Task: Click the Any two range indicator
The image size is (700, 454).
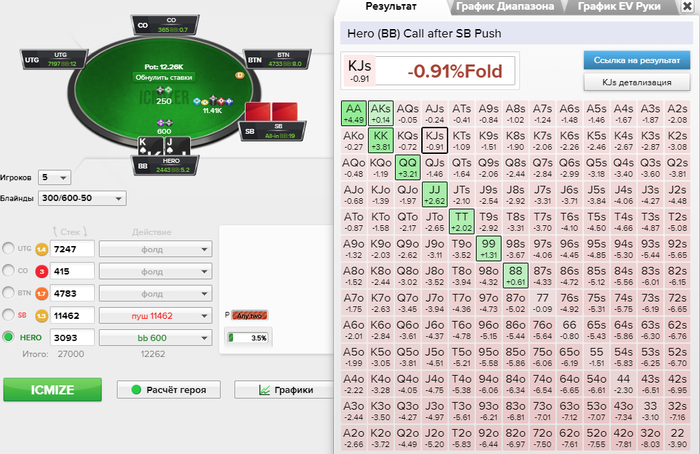Action: [250, 316]
